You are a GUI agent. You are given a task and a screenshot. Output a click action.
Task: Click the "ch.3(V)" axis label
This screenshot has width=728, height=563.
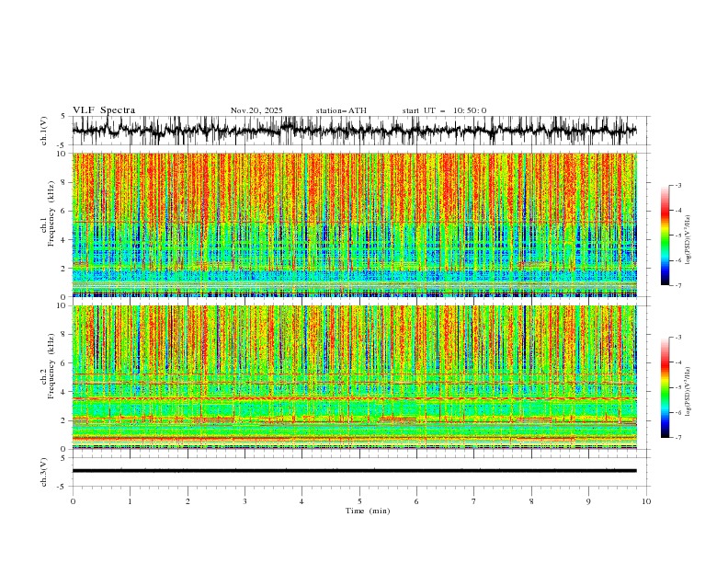coord(44,472)
